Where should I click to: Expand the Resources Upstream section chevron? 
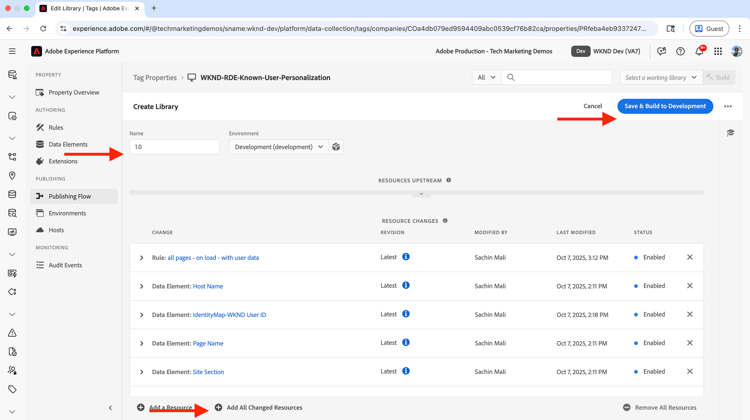pos(421,194)
